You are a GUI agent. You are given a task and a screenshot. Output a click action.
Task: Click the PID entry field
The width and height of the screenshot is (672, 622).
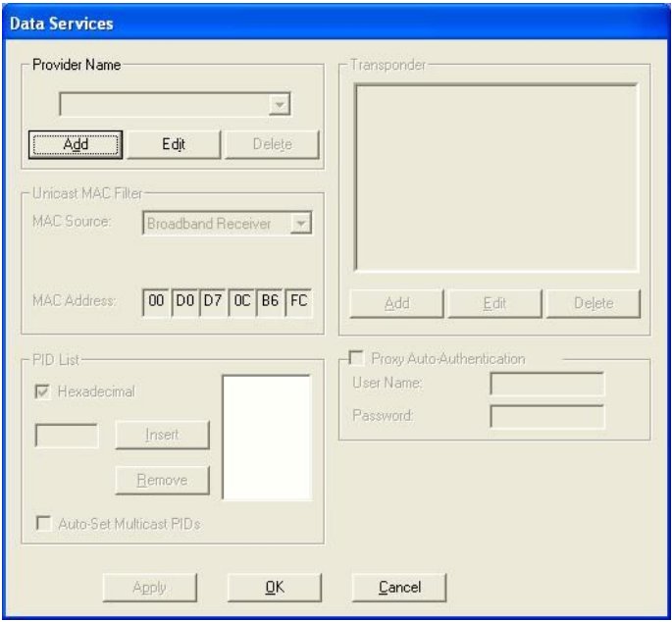[67, 436]
